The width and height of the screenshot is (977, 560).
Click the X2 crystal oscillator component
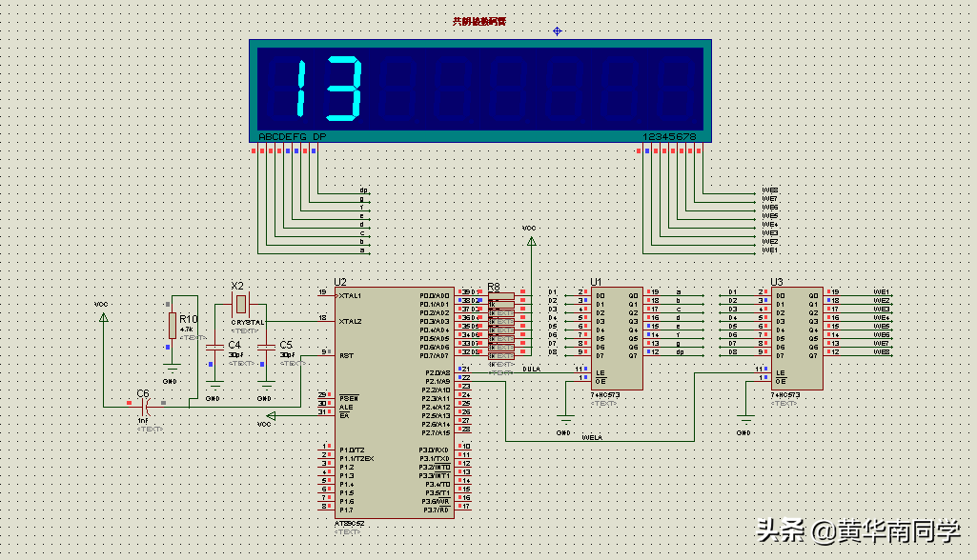tap(240, 305)
